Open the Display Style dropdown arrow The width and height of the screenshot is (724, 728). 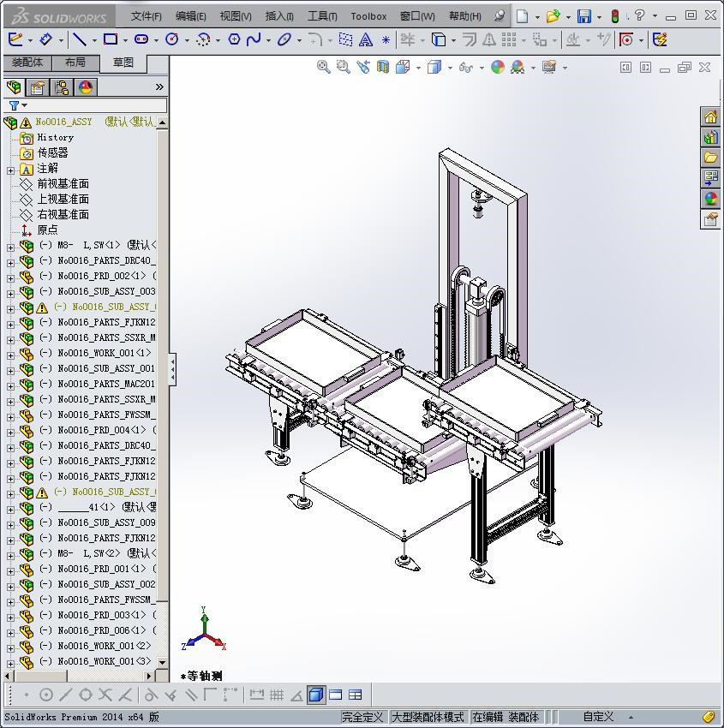[x=450, y=68]
